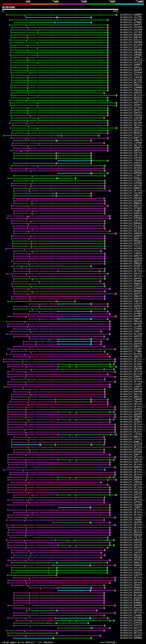Image resolution: width=146 pixels, height=644 pixels.
Task: Click the purple ~60% identity legend bar
Action: click(x=73, y=4)
